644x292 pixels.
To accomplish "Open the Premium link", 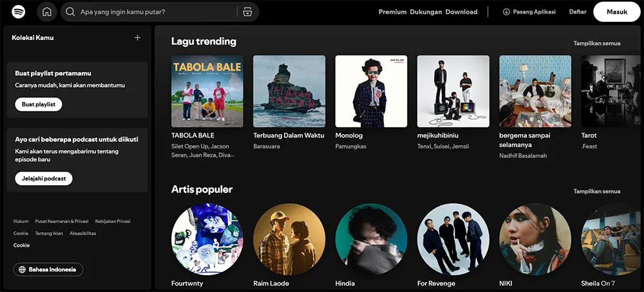I will [392, 12].
